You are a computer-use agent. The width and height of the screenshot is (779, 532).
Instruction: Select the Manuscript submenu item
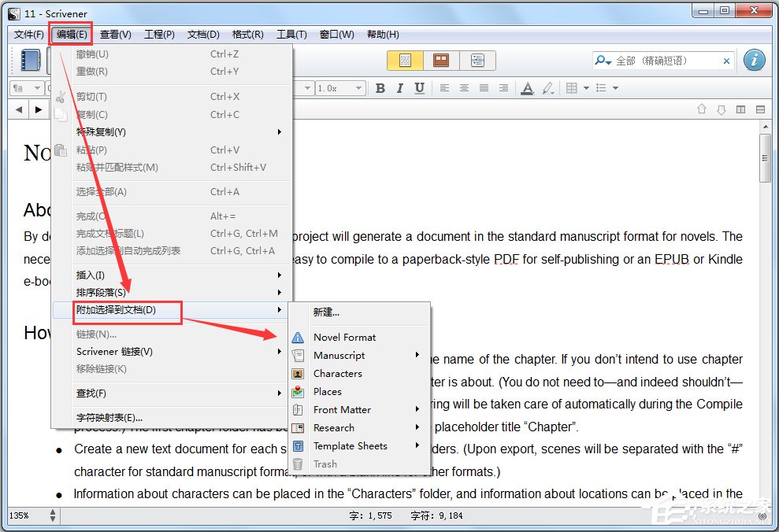(359, 356)
